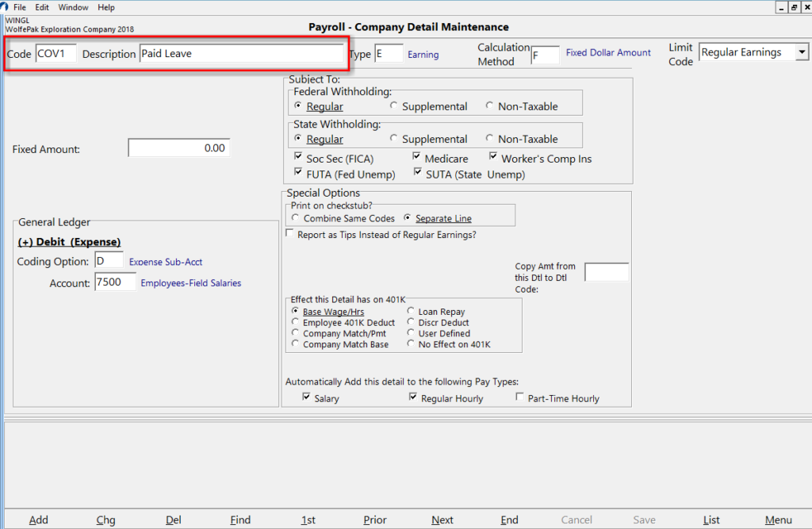Click the List button
The width and height of the screenshot is (812, 529).
[711, 519]
